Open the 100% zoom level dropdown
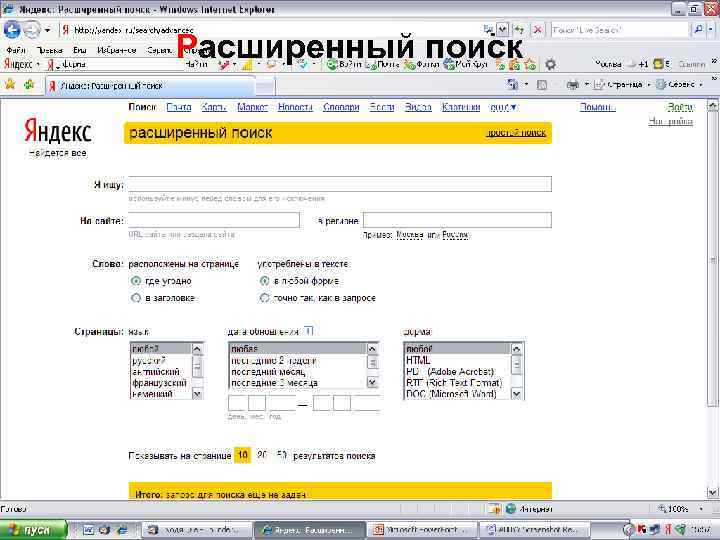Viewport: 720px width, 540px height. coord(701,509)
